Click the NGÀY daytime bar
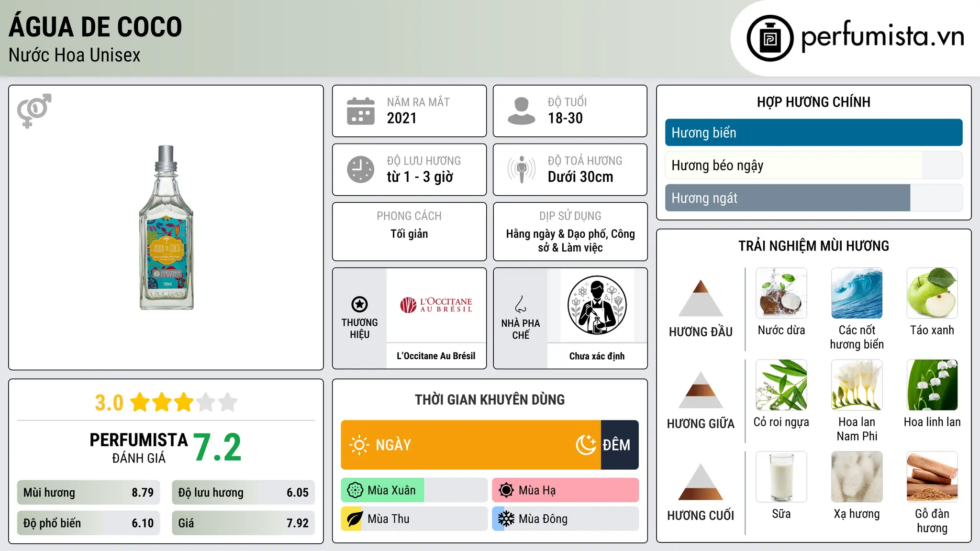This screenshot has width=980, height=551. (x=471, y=445)
